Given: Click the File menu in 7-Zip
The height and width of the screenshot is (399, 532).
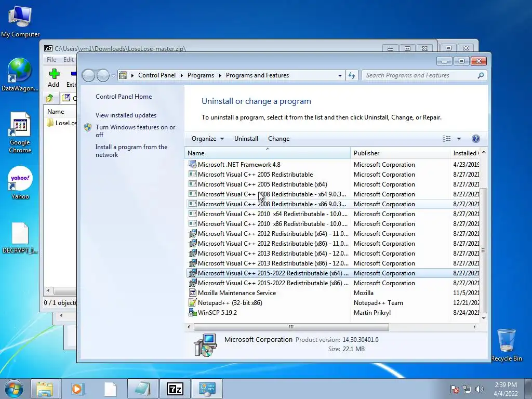Looking at the screenshot, I should [x=51, y=59].
